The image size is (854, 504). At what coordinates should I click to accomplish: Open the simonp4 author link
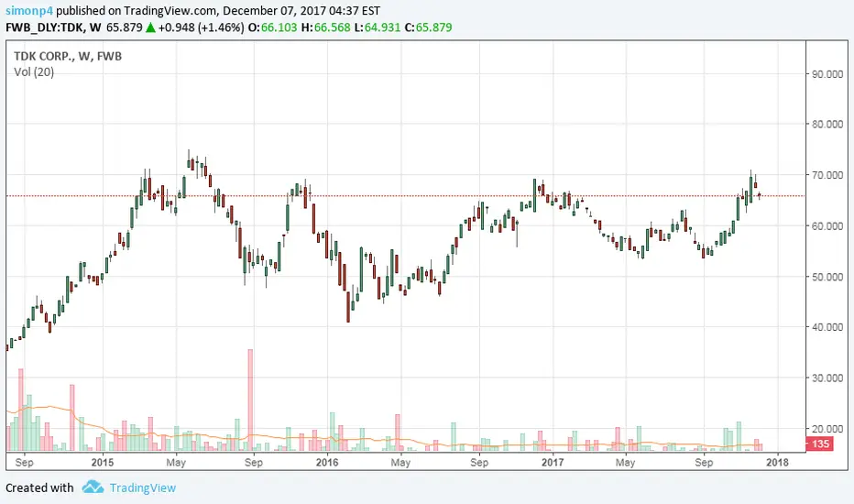point(29,10)
